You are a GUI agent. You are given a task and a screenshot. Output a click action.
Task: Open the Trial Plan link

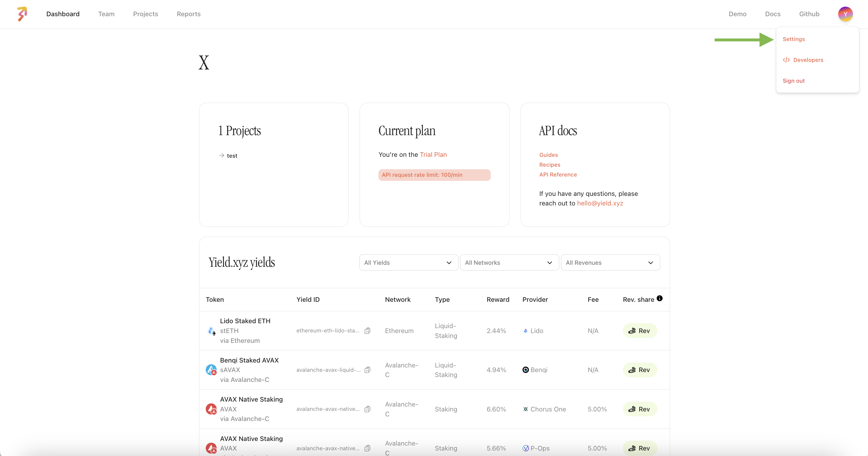click(433, 155)
